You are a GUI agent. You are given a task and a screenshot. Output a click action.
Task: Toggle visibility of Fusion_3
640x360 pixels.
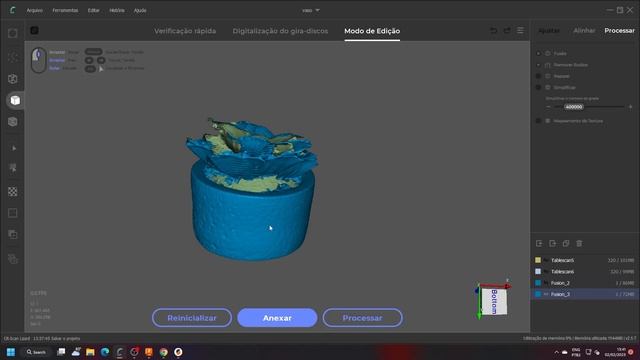(x=546, y=294)
